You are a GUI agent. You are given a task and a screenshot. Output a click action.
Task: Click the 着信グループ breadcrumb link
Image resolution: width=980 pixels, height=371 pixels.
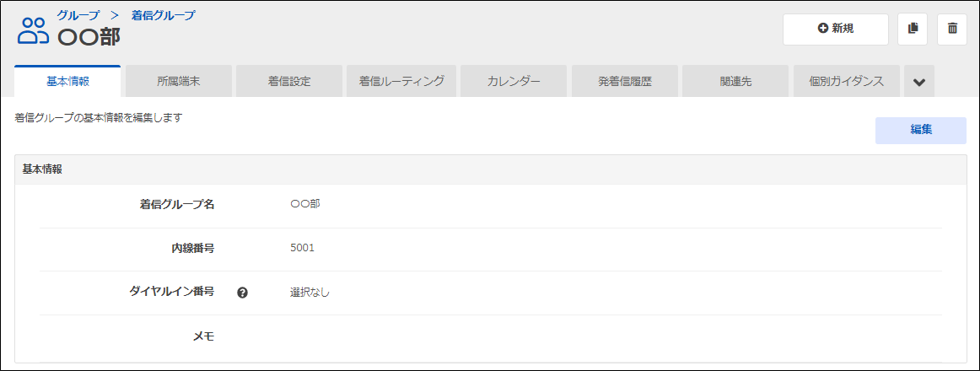tap(163, 15)
